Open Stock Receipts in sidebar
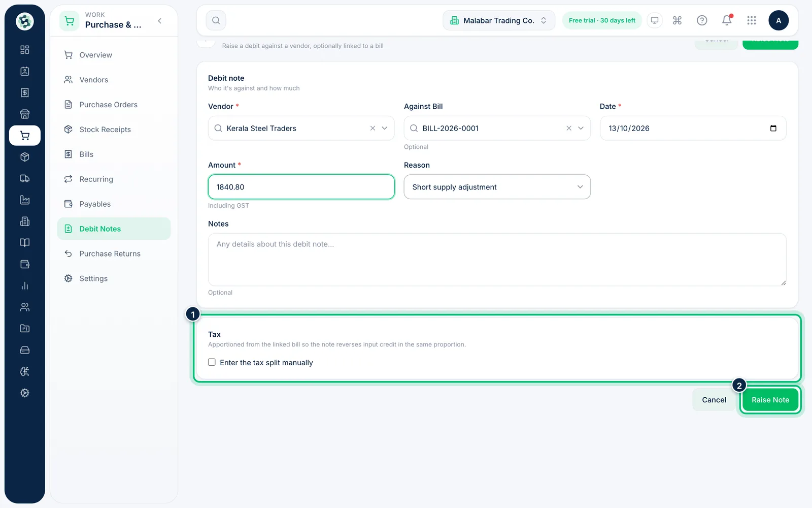 click(x=114, y=130)
